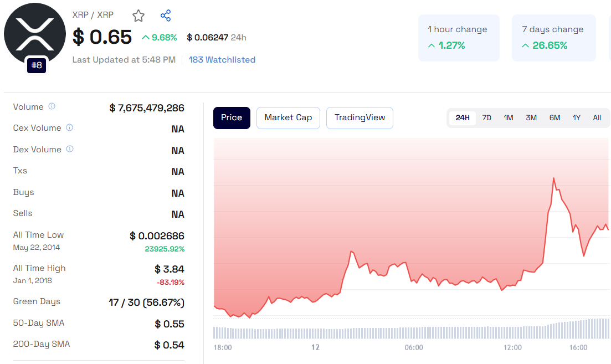Click the 23925.92% gain figure

click(165, 249)
